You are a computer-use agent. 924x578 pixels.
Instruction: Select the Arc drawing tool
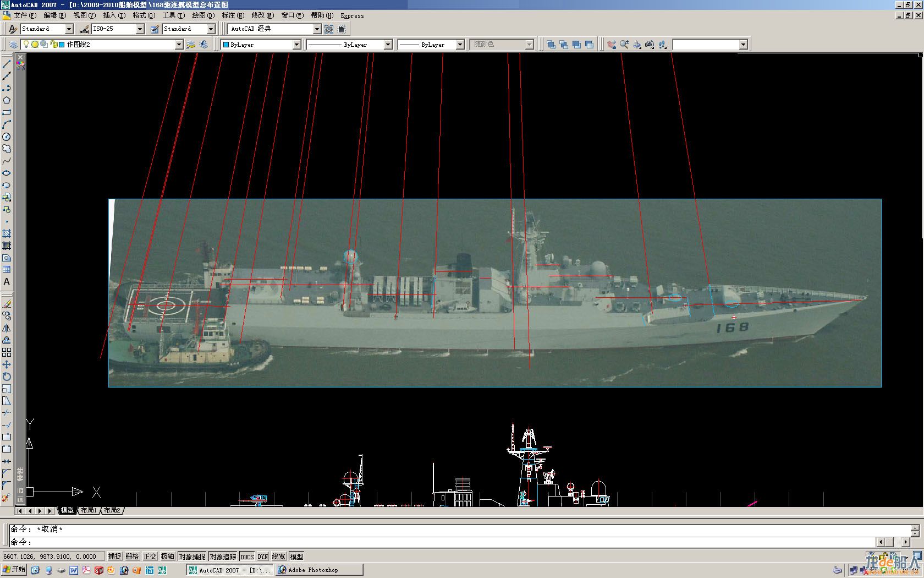pos(7,124)
